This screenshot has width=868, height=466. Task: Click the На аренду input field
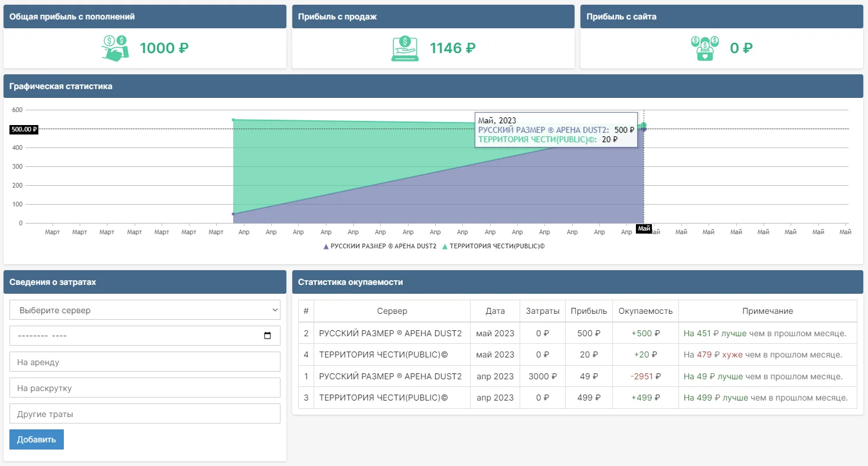pyautogui.click(x=145, y=362)
